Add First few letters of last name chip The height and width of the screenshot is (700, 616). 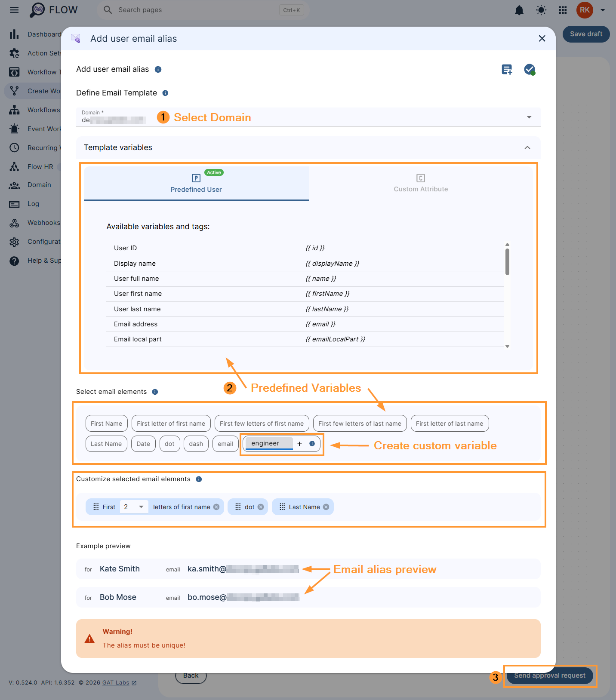[x=360, y=424]
